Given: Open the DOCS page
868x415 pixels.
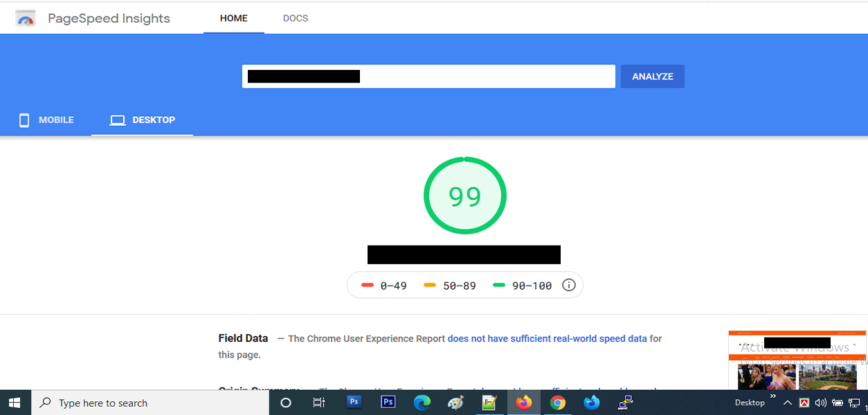Looking at the screenshot, I should (x=296, y=18).
